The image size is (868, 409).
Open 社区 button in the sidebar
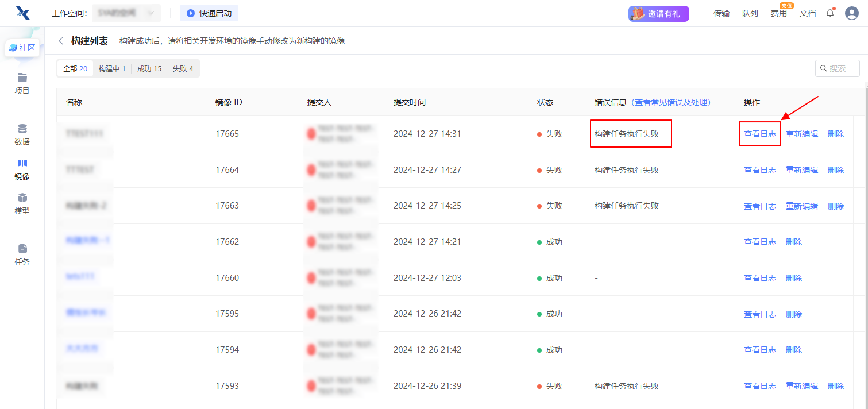(x=22, y=48)
